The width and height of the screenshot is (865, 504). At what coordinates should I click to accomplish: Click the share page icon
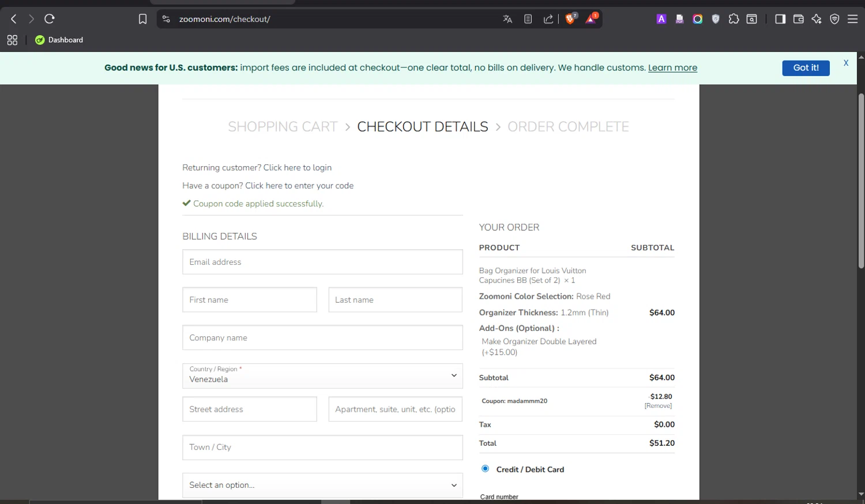(x=548, y=19)
